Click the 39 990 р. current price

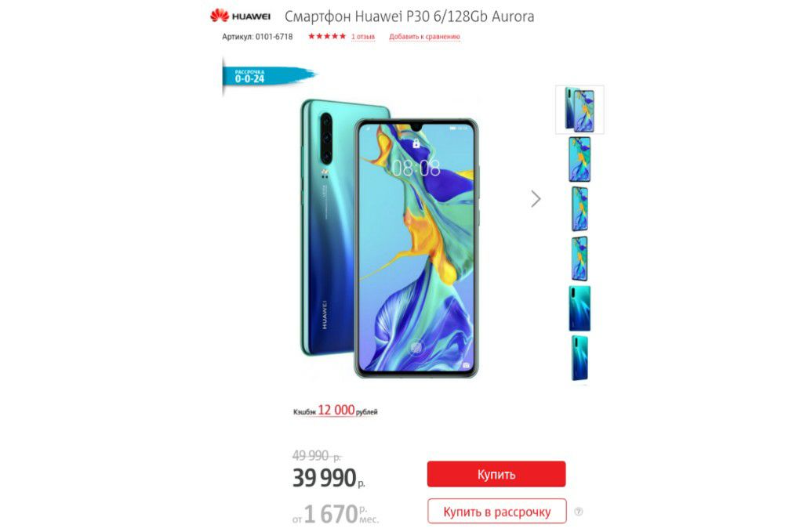(329, 478)
